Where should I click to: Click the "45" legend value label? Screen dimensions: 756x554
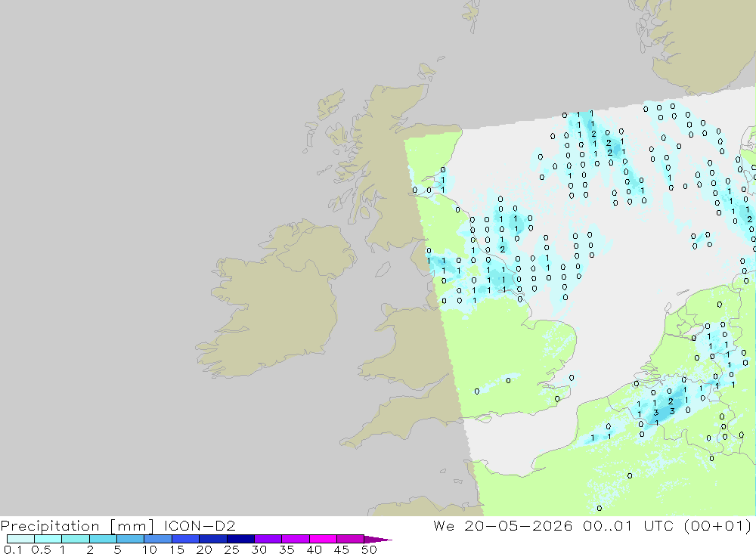(342, 549)
